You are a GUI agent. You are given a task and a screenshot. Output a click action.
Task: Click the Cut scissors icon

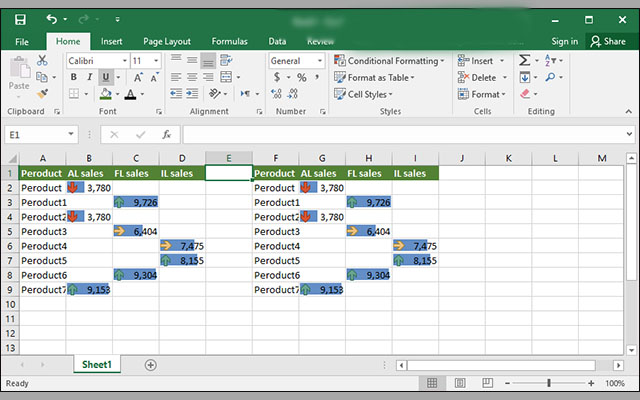[x=42, y=61]
